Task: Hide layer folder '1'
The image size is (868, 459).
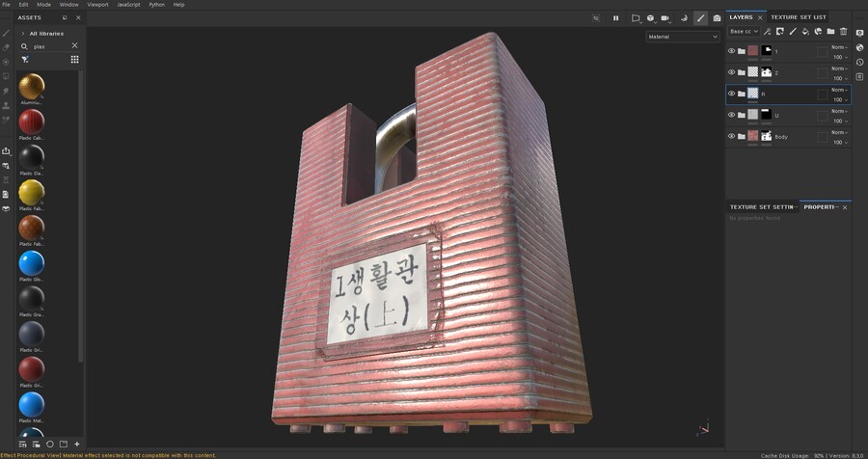Action: click(x=731, y=51)
